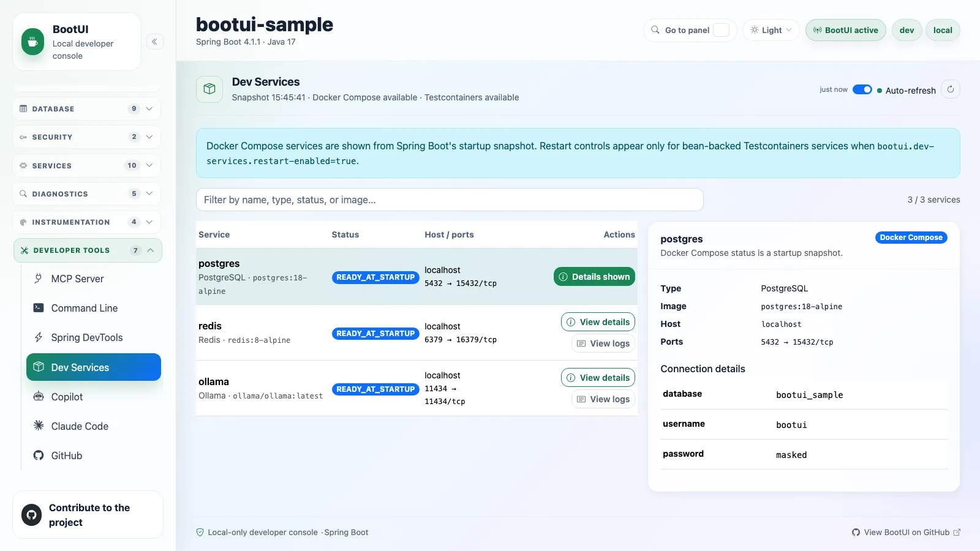Click the bootui username value
Image resolution: width=980 pixels, height=551 pixels.
tap(791, 425)
